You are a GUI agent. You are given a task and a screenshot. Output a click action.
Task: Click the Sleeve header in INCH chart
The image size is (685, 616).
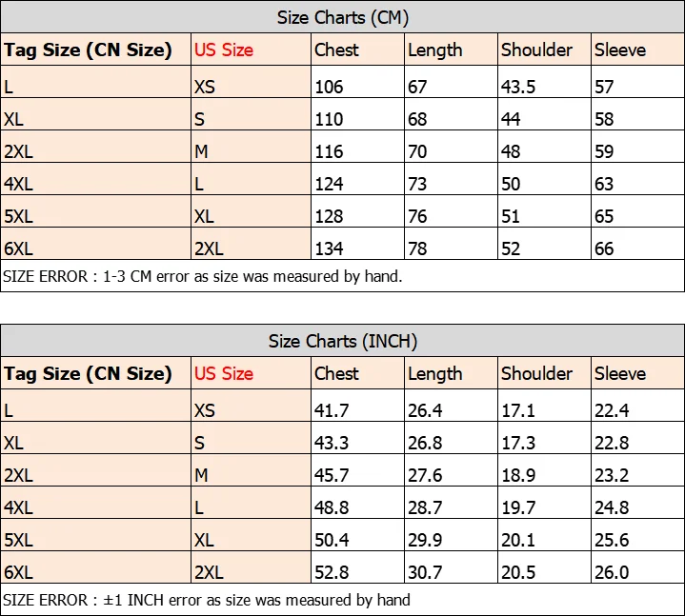click(x=620, y=373)
